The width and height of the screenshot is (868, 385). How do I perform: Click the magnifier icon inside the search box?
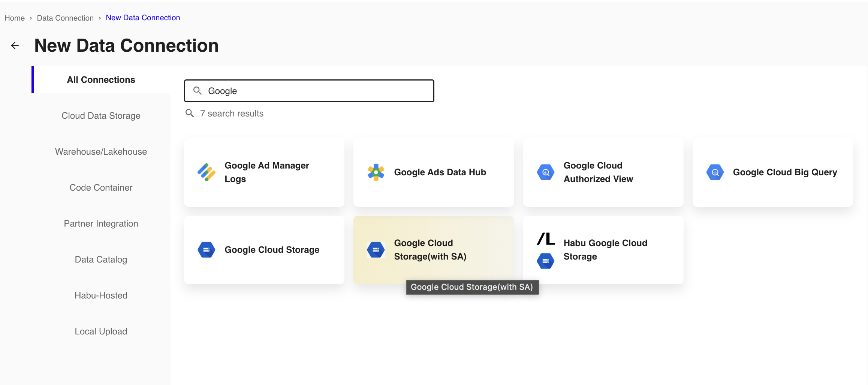pyautogui.click(x=198, y=91)
